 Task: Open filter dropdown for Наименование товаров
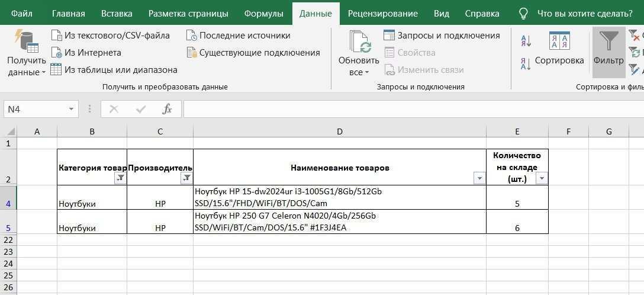pos(479,178)
